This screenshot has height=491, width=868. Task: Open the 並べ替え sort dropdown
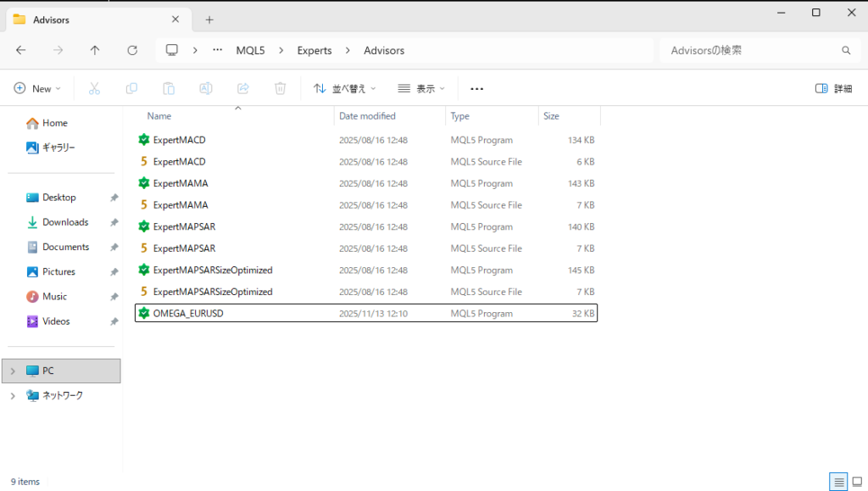pos(345,88)
